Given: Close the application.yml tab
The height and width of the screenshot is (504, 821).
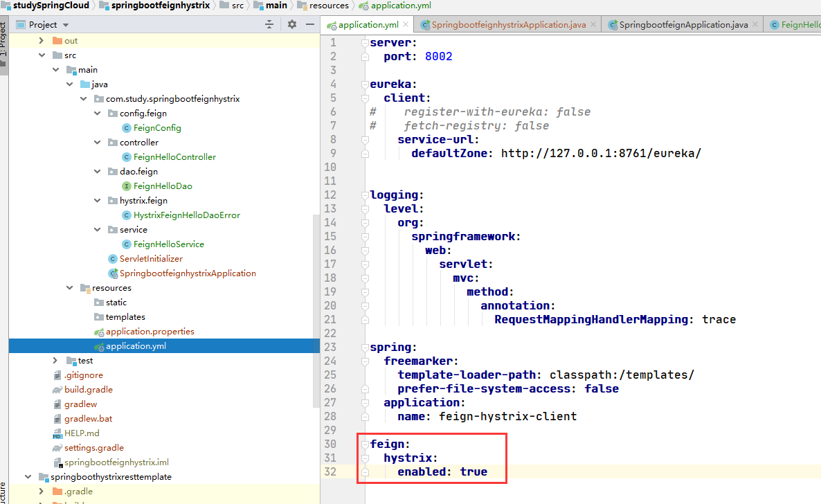Looking at the screenshot, I should 406,25.
